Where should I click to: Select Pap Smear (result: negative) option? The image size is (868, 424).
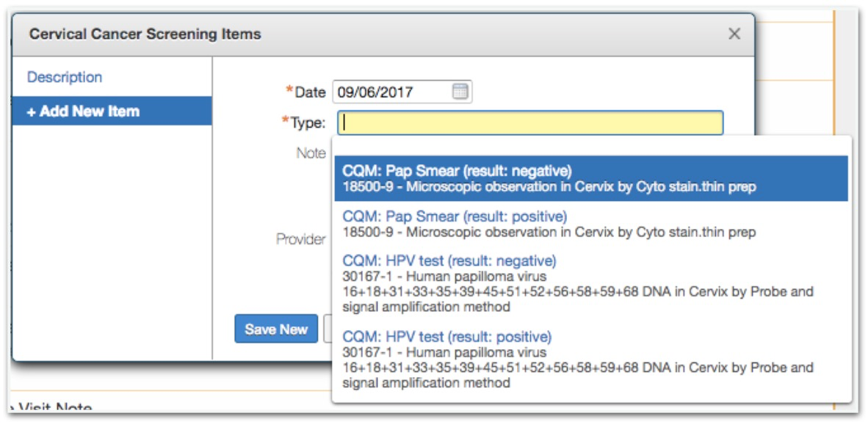click(457, 171)
